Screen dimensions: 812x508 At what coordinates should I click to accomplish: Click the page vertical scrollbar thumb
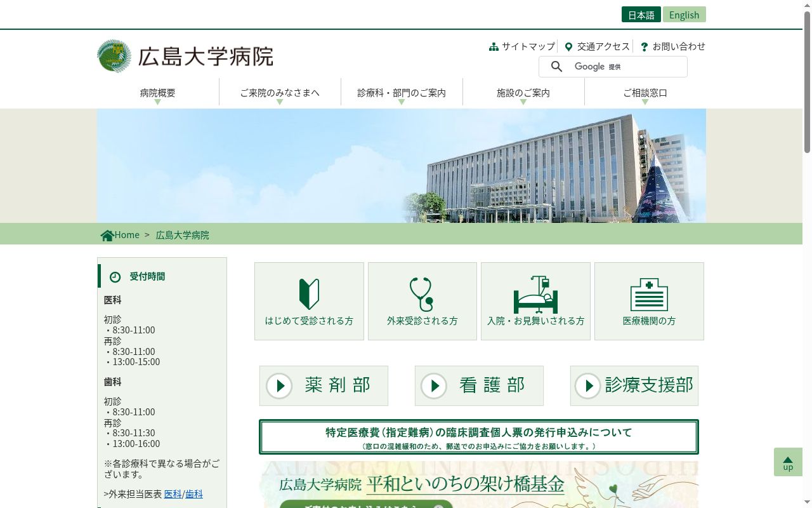[x=807, y=81]
